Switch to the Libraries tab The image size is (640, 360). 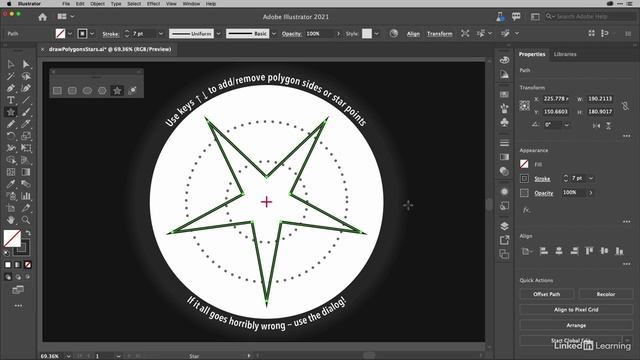(565, 54)
